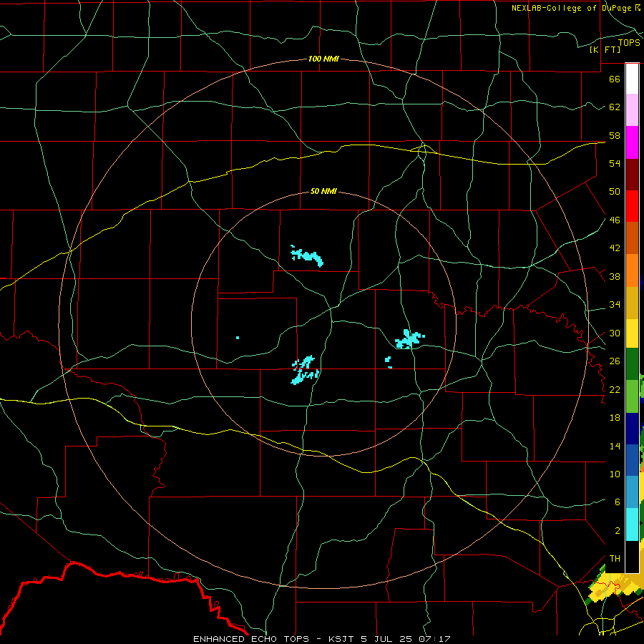Viewport: 644px width, 644px height.
Task: Select the 58 value on the legend
Action: (x=615, y=135)
